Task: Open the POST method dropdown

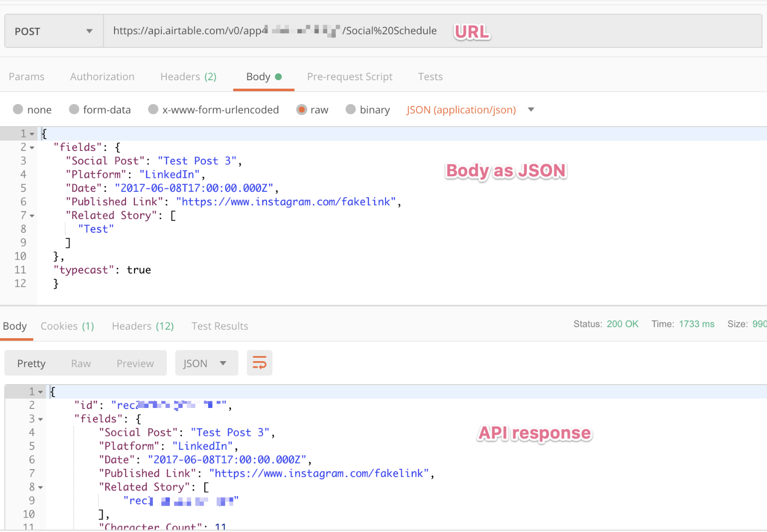Action: click(54, 31)
